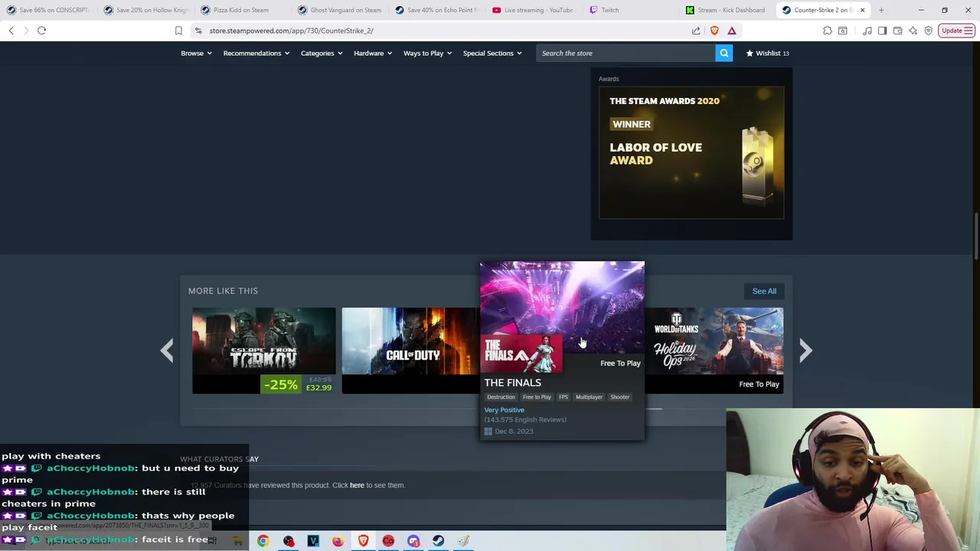Image resolution: width=980 pixels, height=551 pixels.
Task: Click the browser back arrow
Action: tap(11, 31)
